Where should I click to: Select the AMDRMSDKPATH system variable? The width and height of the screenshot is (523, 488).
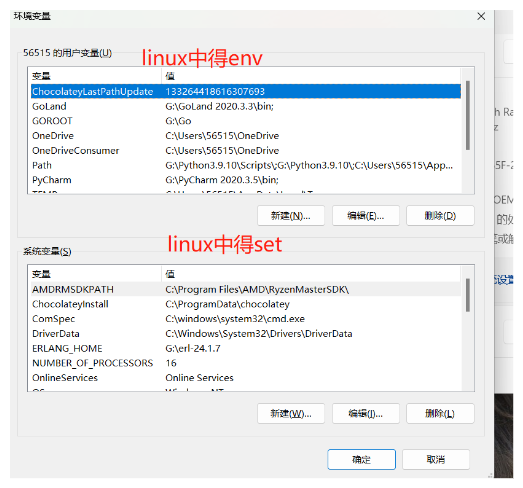246,289
